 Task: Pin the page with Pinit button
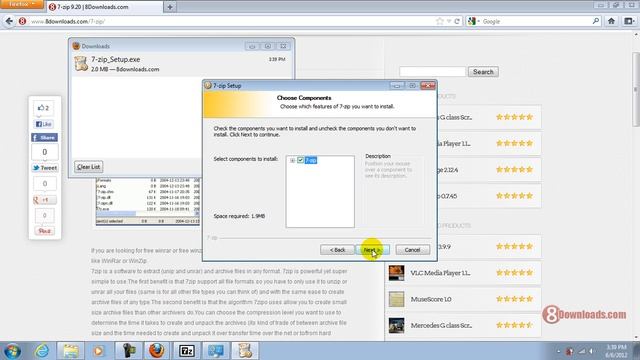pos(44,231)
